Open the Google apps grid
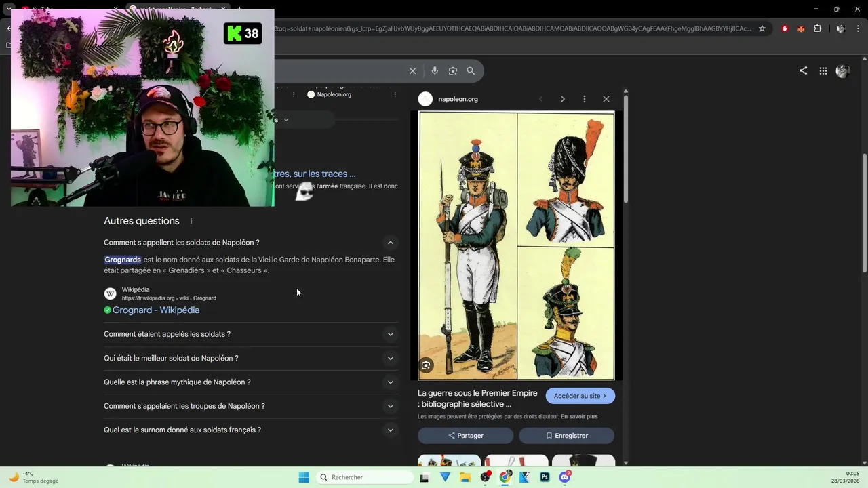 [x=823, y=70]
